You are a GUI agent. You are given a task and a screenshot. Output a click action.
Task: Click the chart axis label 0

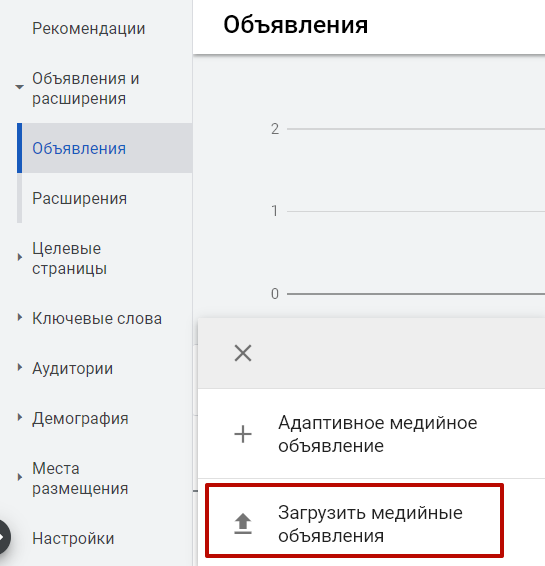pos(275,294)
